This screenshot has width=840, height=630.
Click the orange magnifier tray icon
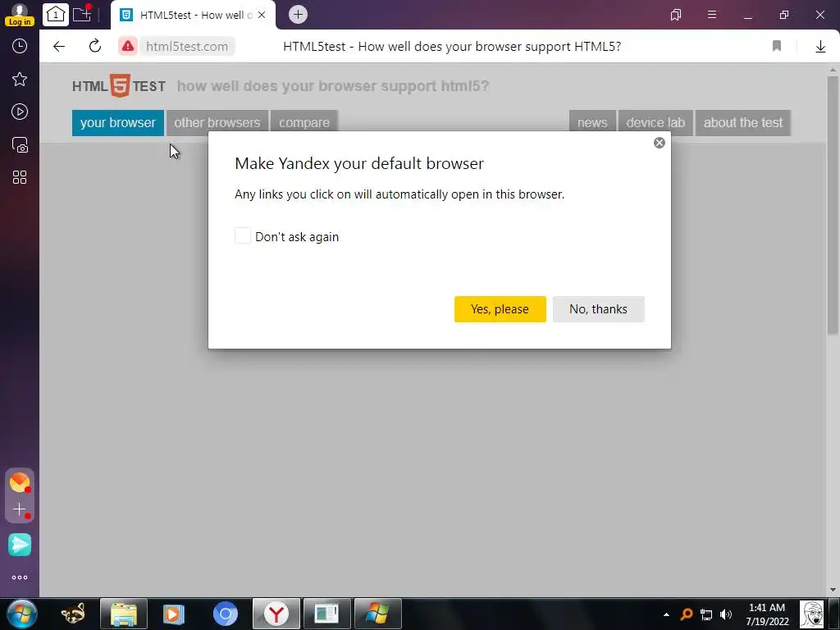[687, 614]
